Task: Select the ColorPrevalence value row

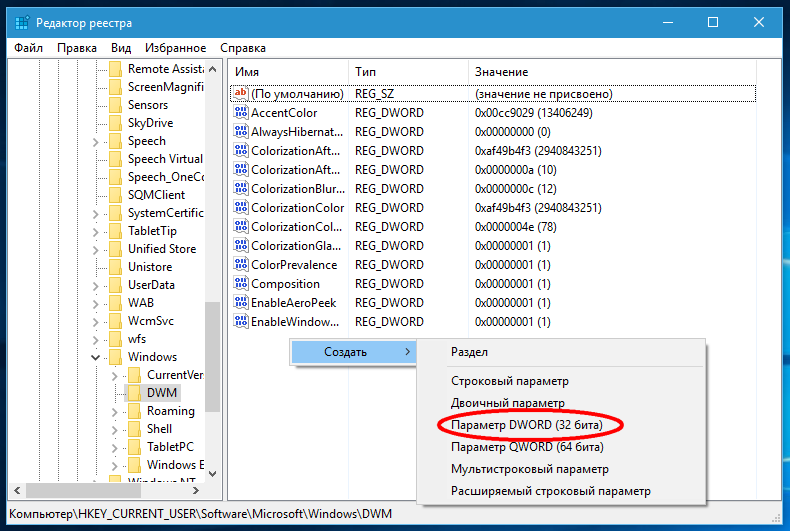Action: coord(293,265)
